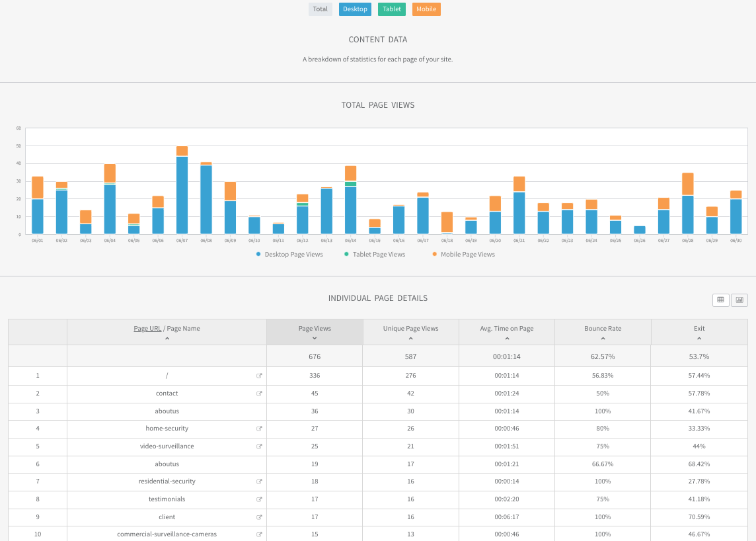756x541 pixels.
Task: Sort by Page Views column
Action: click(x=315, y=332)
